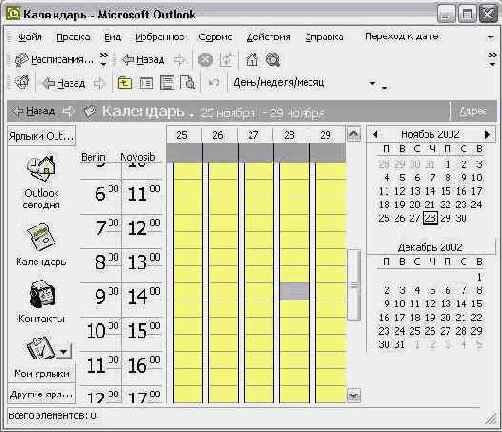Screen dimensions: 502x432
Task: Click forward arrow after Назад on web toolbar
Action: [179, 60]
